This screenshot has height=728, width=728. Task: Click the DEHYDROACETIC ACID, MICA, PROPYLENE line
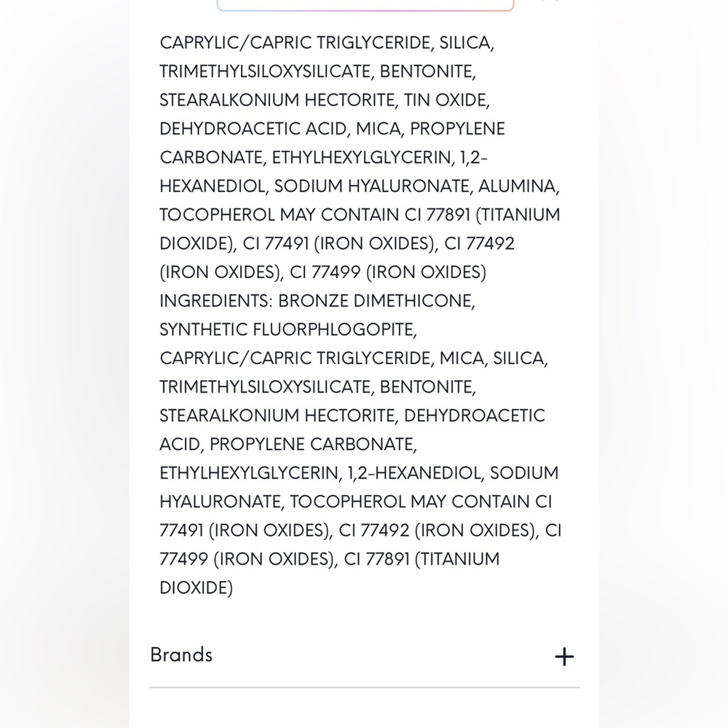[332, 129]
